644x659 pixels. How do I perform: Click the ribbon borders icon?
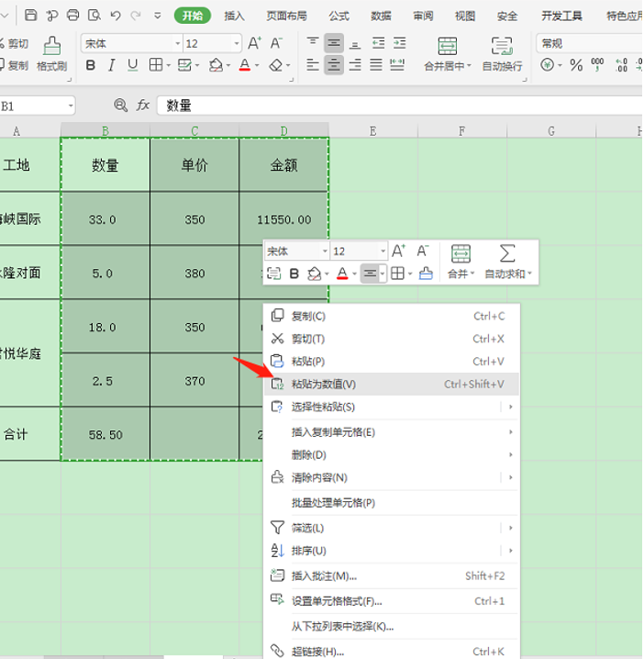coord(156,65)
